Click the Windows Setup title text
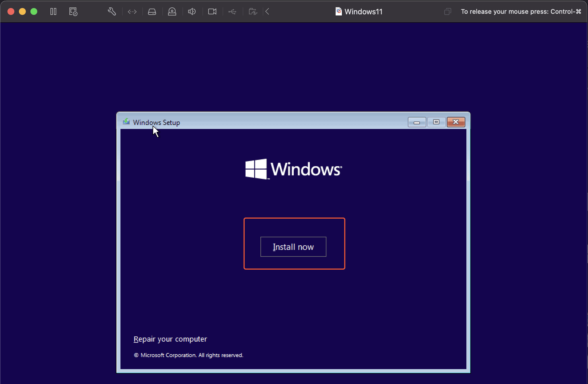Image resolution: width=588 pixels, height=384 pixels. tap(156, 122)
